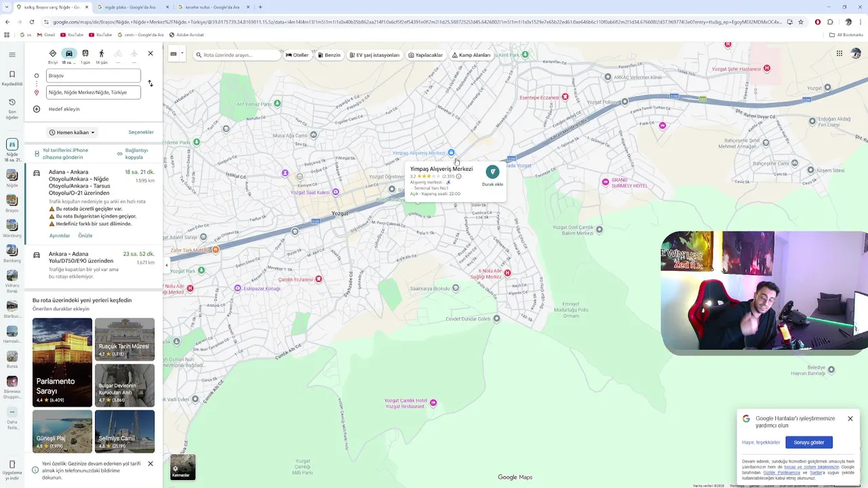Click Durak ekle on Yimpaş card
Image resolution: width=868 pixels, height=488 pixels.
click(492, 176)
